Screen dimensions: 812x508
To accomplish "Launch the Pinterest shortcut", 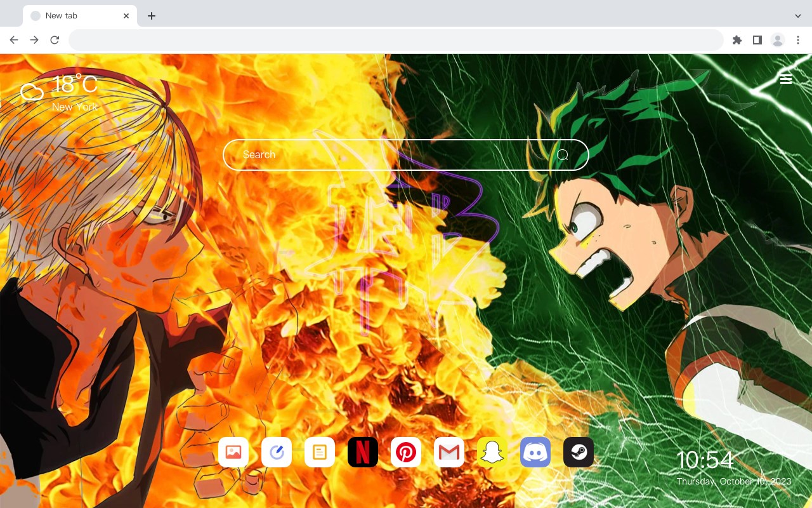I will [x=406, y=452].
